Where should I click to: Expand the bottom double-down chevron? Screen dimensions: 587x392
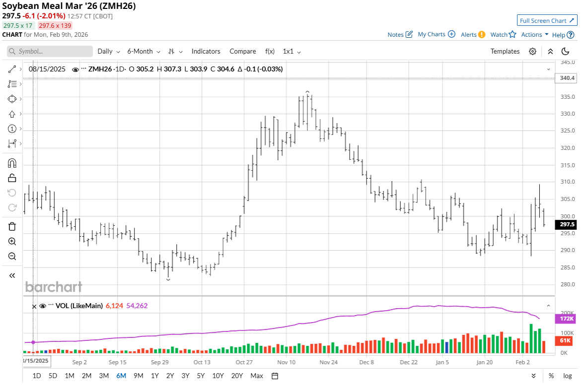pos(533,376)
